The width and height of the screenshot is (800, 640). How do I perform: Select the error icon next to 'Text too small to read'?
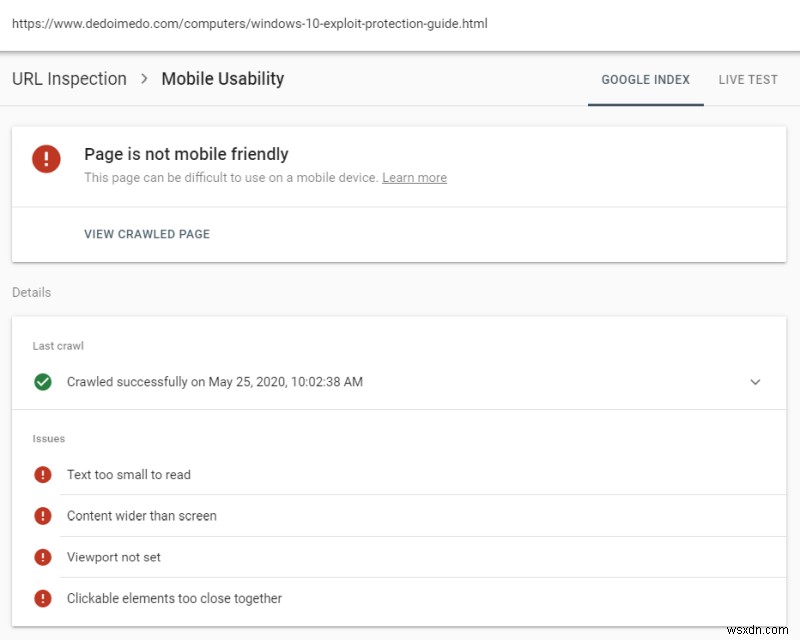42,474
